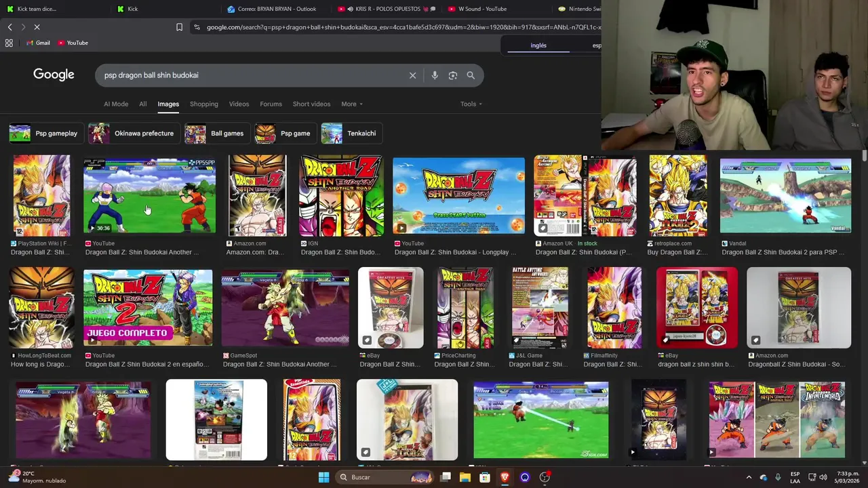Click the taskbar Buscar search box
This screenshot has width=868, height=488.
pos(385,477)
